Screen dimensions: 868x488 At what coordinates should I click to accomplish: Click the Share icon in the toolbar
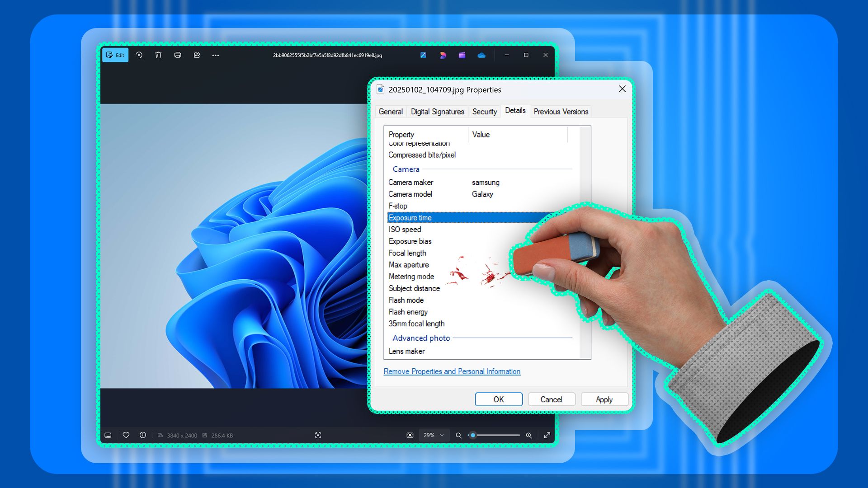(197, 55)
